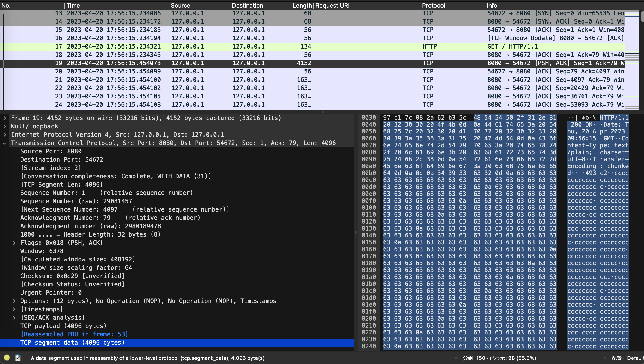Click the yellow expert information status indicator
The width and height of the screenshot is (644, 364).
[7, 358]
